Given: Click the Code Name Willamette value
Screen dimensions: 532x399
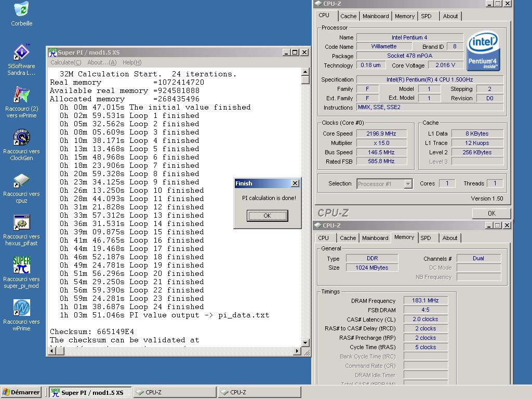Looking at the screenshot, I should 384,46.
